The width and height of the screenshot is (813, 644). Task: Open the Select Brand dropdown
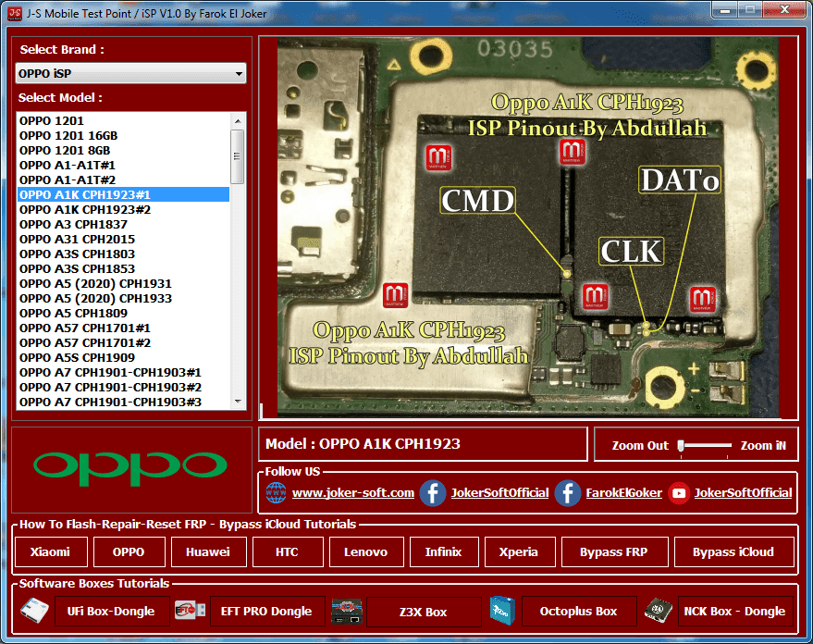point(129,73)
